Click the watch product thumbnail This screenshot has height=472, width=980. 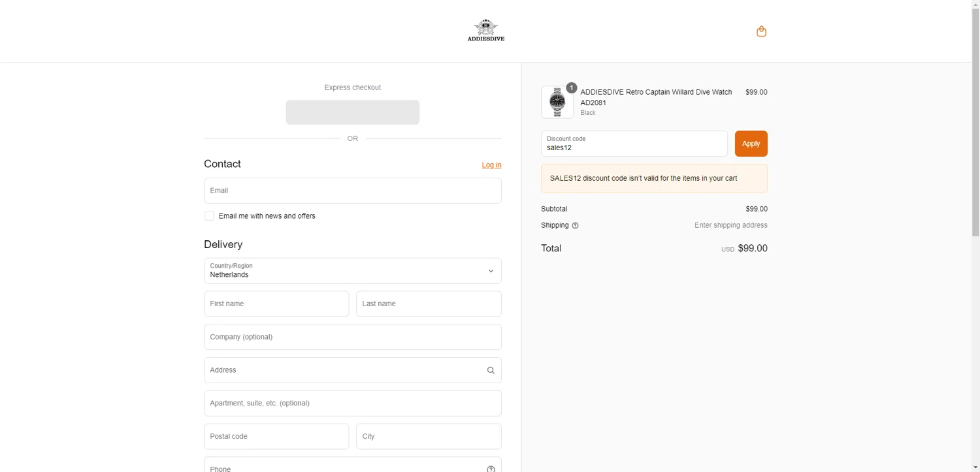[557, 102]
